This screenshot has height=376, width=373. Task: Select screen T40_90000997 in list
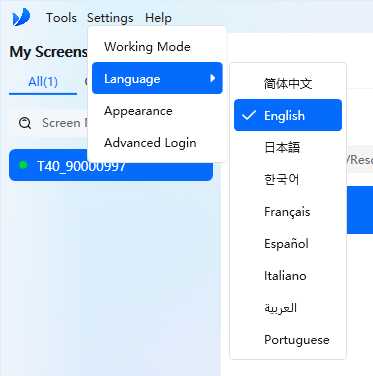111,165
